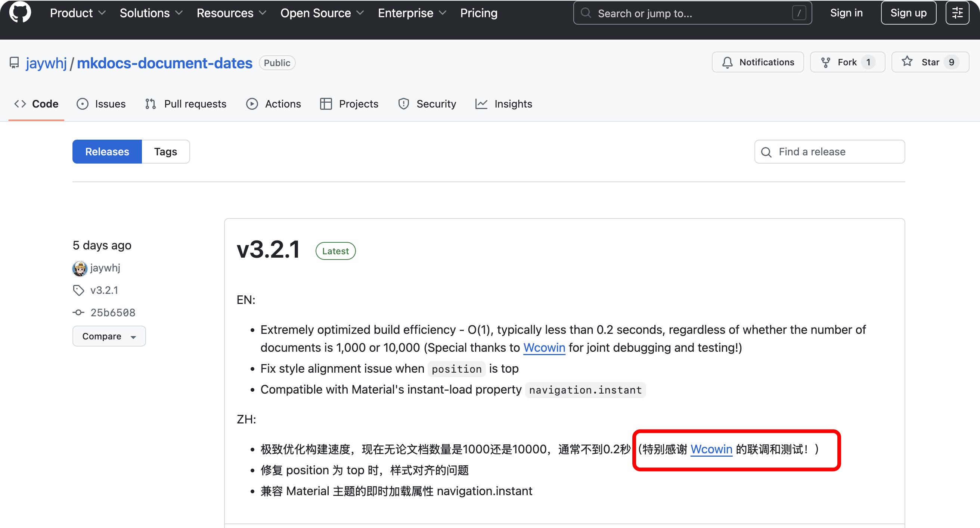Click the tag icon beside v3.2.1
The image size is (980, 528).
coord(78,290)
